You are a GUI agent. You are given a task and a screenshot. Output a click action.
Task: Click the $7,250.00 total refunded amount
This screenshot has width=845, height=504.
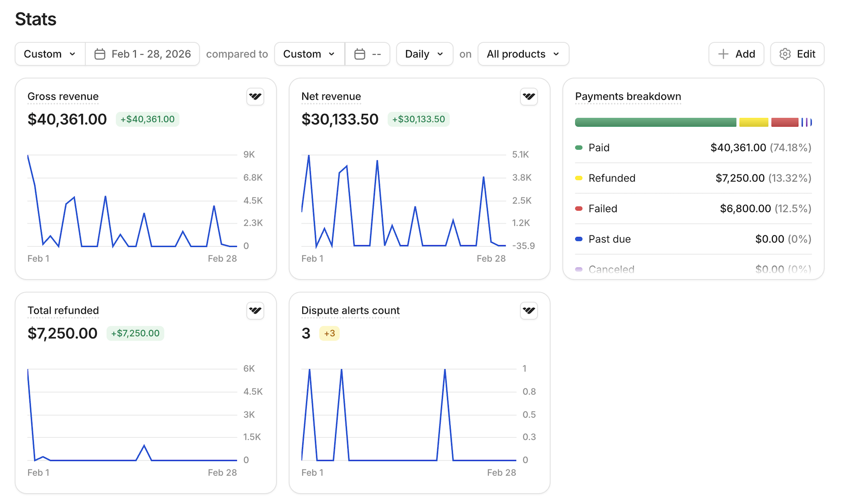click(x=63, y=333)
